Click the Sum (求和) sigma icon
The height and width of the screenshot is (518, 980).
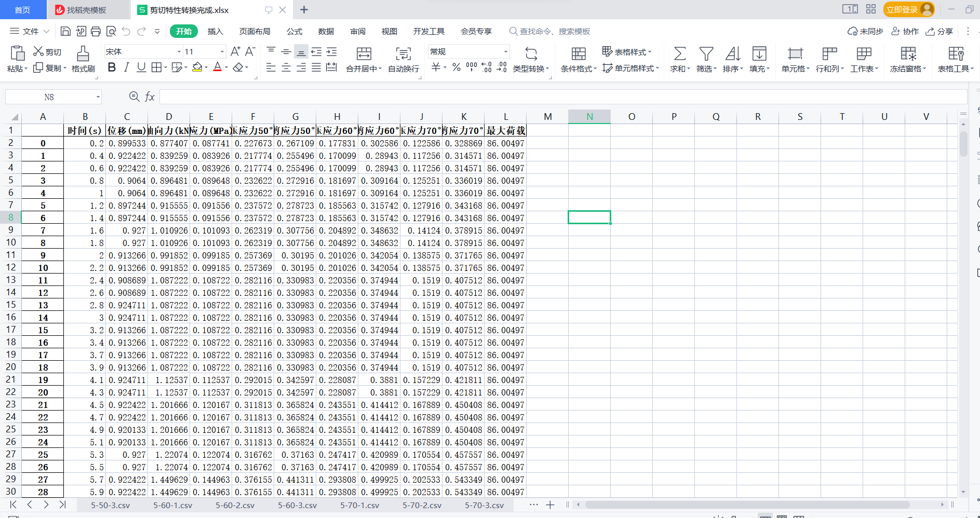(680, 53)
